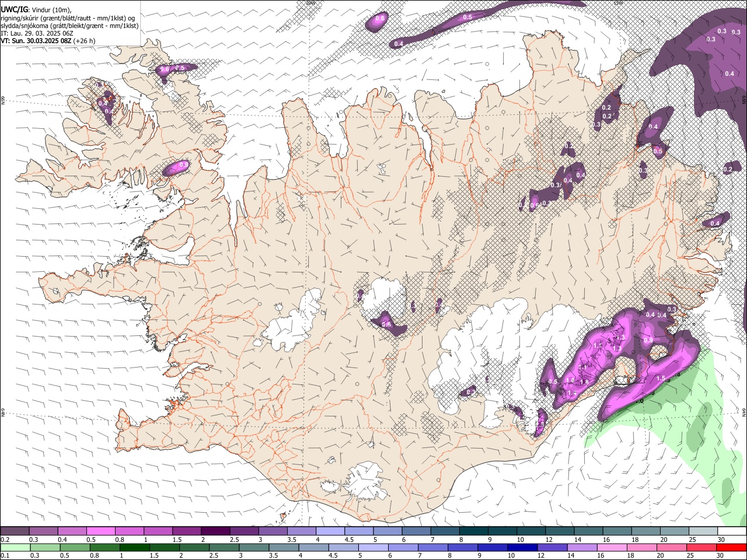The width and height of the screenshot is (747, 560).
Task: Click the 0.5 value on the northern offshore purple streak
Action: (x=467, y=17)
